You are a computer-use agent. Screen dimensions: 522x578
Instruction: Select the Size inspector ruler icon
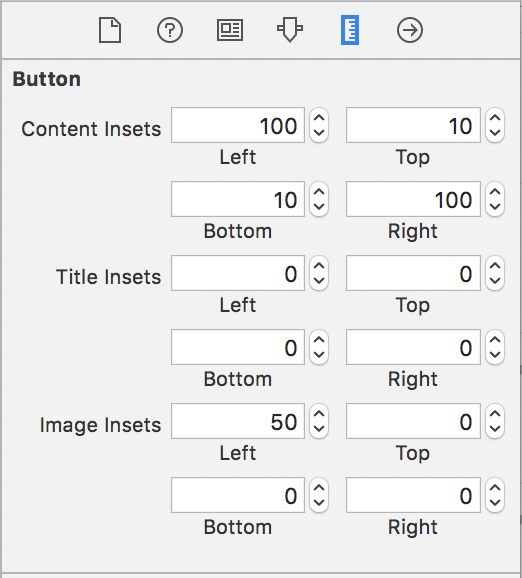(x=350, y=30)
